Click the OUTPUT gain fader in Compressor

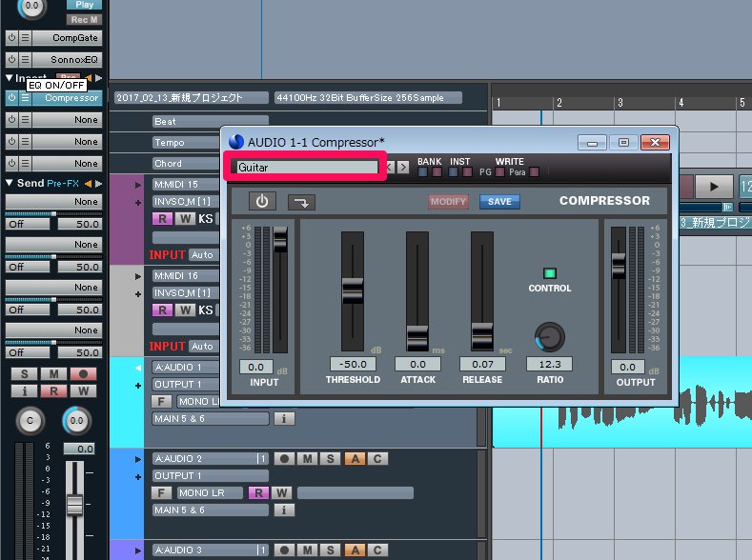(x=619, y=267)
